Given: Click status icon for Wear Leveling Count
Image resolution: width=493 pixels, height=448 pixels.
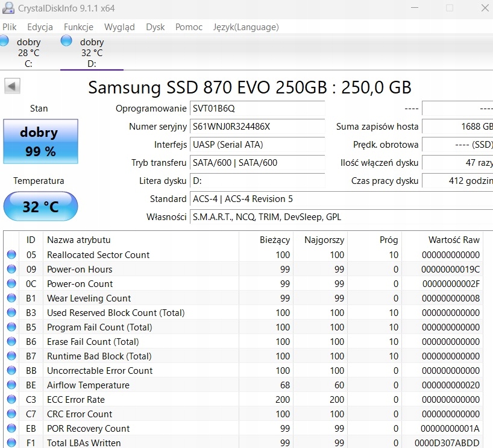Looking at the screenshot, I should [11, 298].
